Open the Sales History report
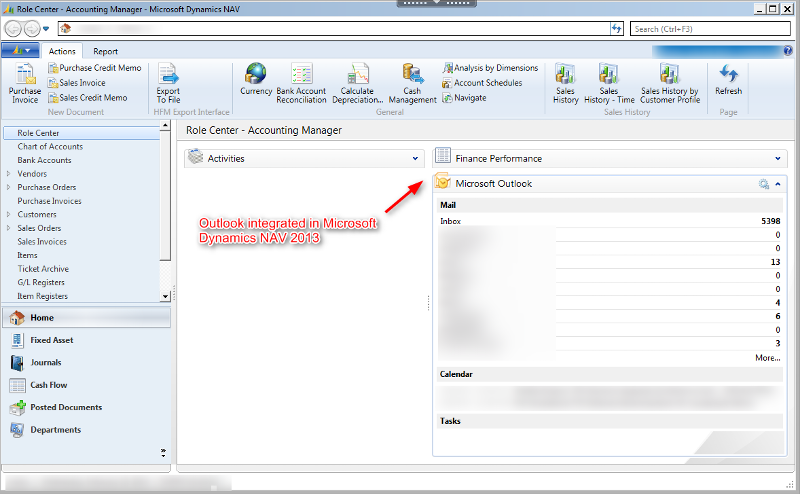Image resolution: width=800 pixels, height=494 pixels. [x=565, y=83]
